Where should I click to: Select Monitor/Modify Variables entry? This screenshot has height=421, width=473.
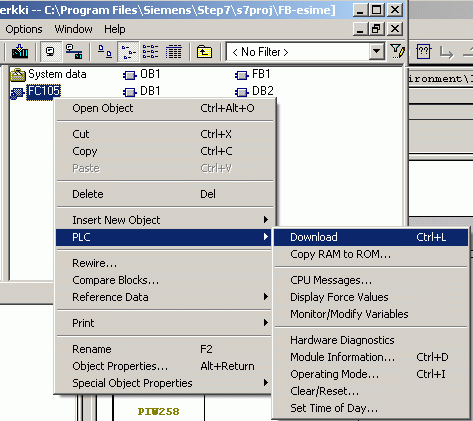pos(349,314)
